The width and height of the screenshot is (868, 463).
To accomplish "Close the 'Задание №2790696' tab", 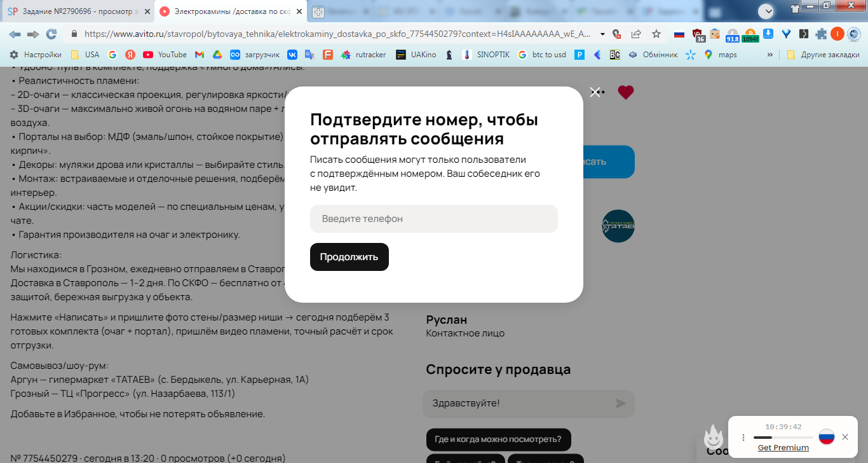I will point(147,11).
